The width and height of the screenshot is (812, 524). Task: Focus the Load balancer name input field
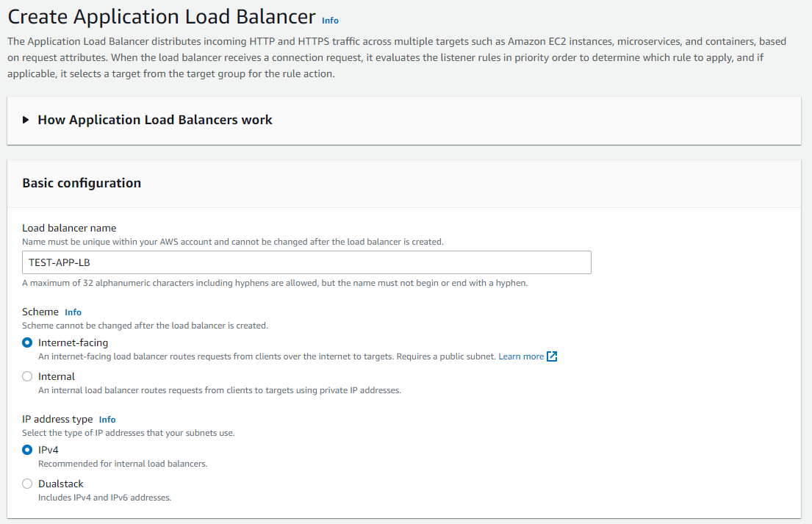tap(306, 262)
